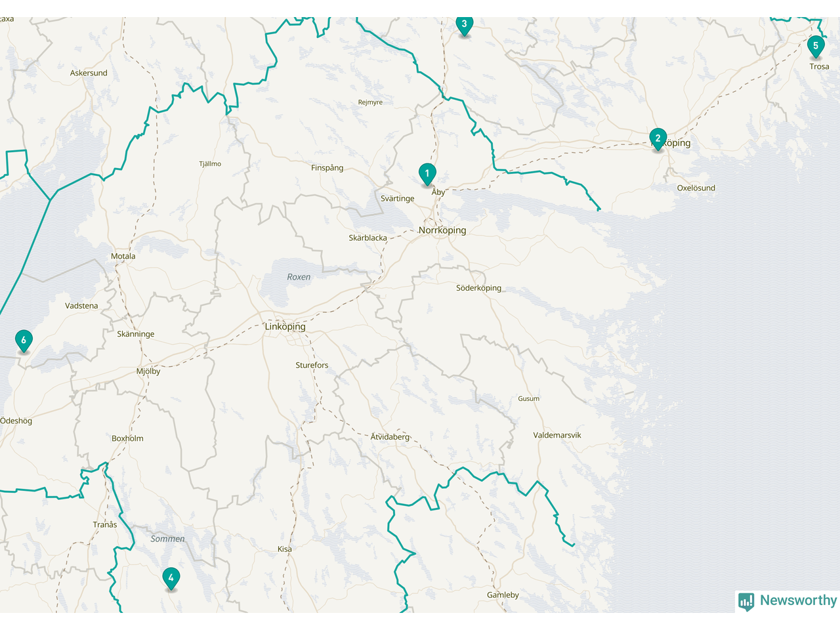Select the Söderköping town label

click(x=478, y=288)
